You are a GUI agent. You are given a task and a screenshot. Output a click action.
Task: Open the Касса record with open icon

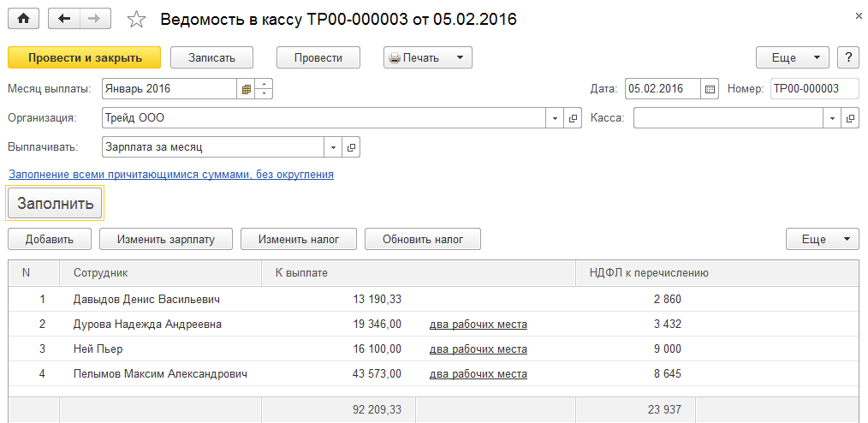pos(850,118)
